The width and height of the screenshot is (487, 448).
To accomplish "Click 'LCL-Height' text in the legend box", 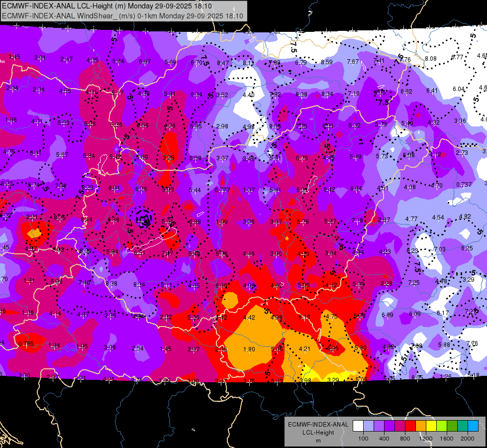I will tap(318, 433).
